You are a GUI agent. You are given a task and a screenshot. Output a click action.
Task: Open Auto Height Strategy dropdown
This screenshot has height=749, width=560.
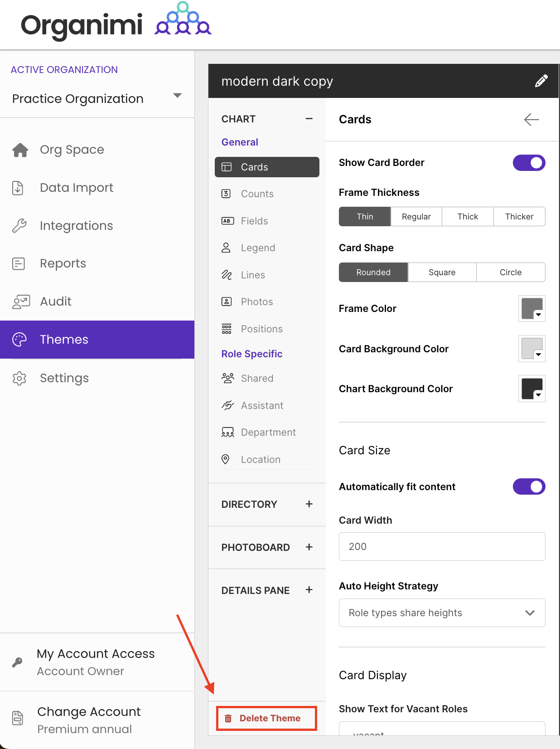point(442,613)
